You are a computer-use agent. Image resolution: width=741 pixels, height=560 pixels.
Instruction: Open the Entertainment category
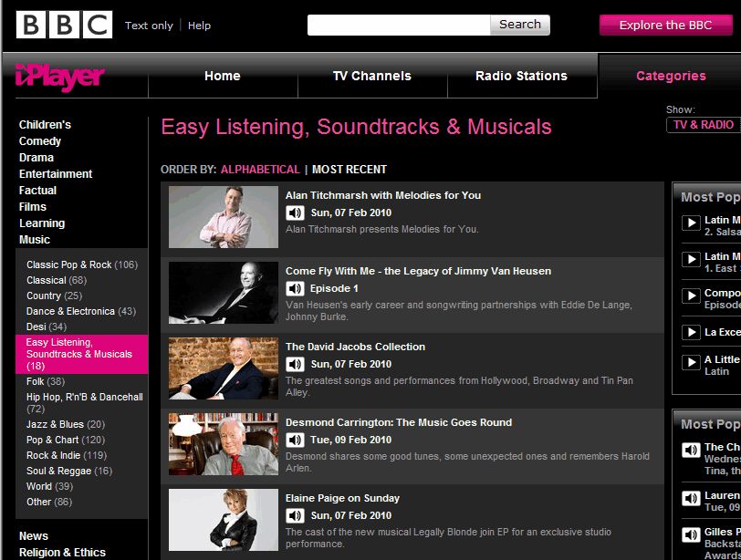56,174
